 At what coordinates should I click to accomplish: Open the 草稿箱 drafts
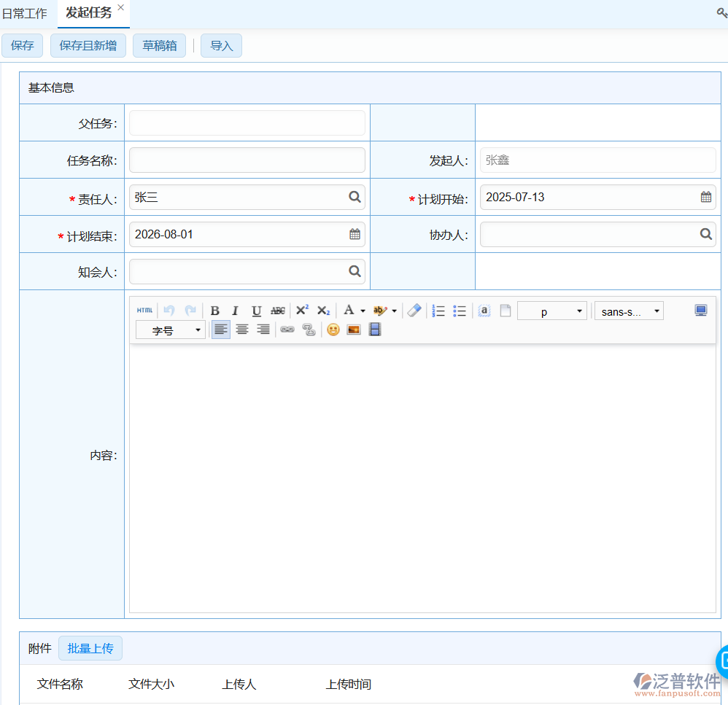point(159,45)
